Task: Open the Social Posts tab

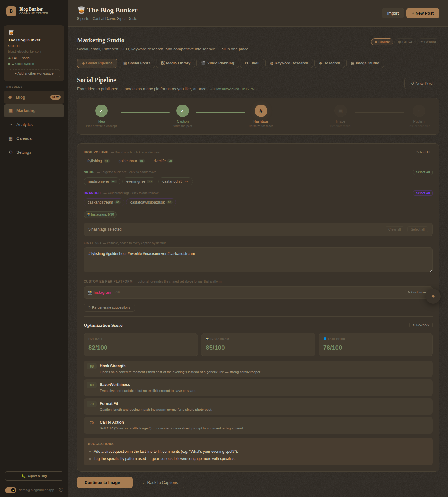Action: [137, 63]
